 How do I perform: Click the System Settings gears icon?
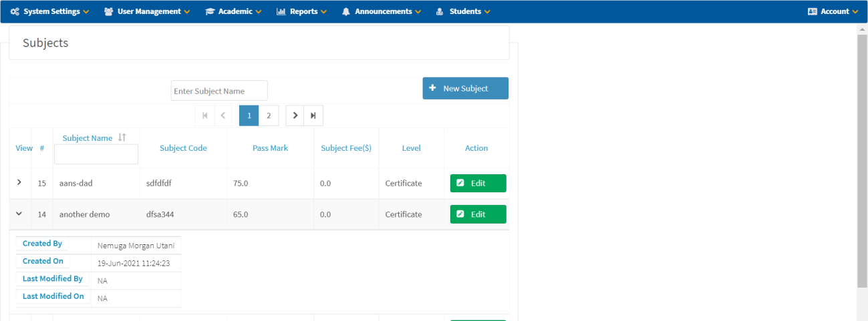coord(15,11)
